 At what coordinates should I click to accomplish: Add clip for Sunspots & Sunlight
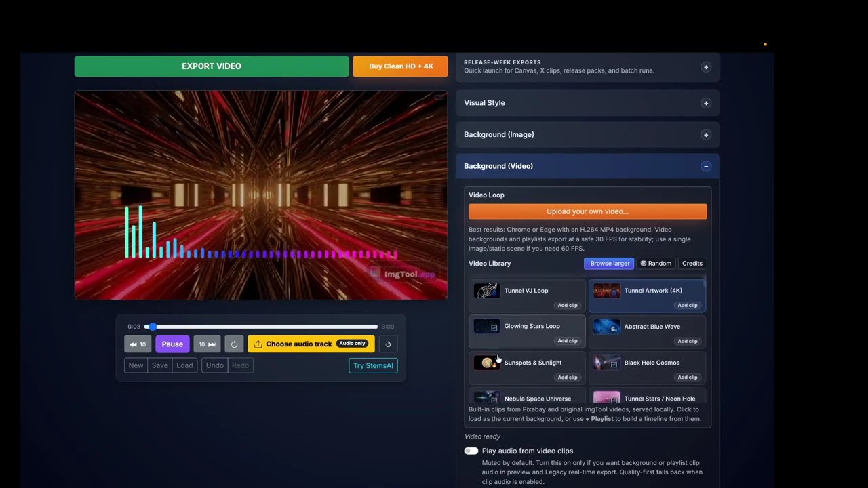click(568, 378)
